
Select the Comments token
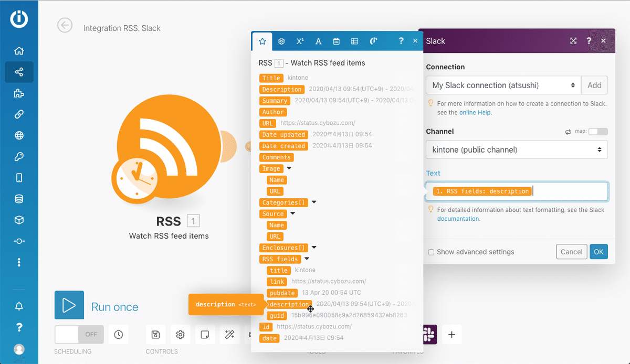277,157
